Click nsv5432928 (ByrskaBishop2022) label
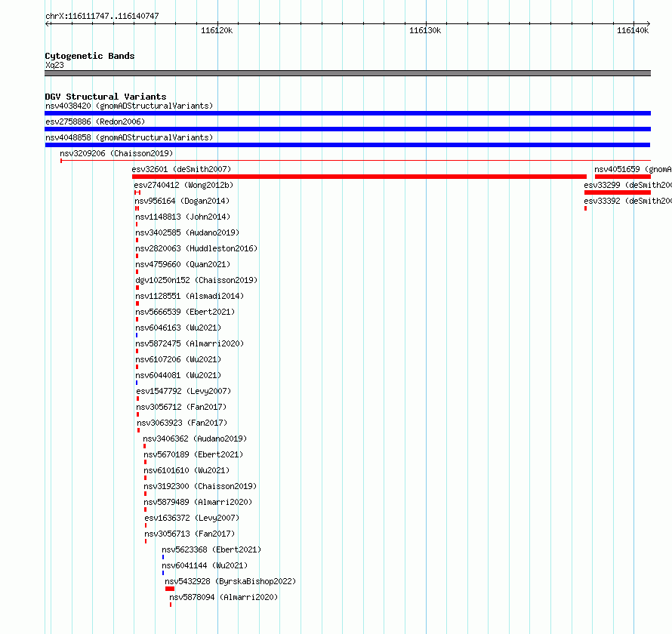672x634 pixels. (230, 581)
